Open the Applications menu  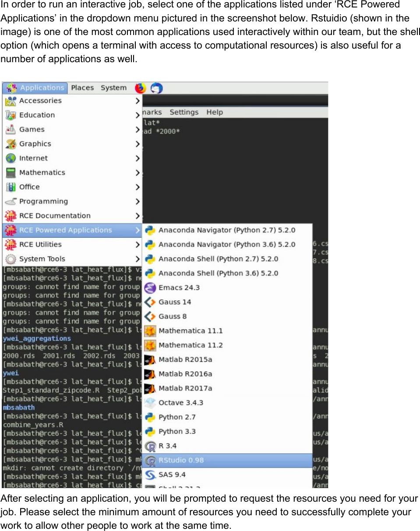point(35,88)
